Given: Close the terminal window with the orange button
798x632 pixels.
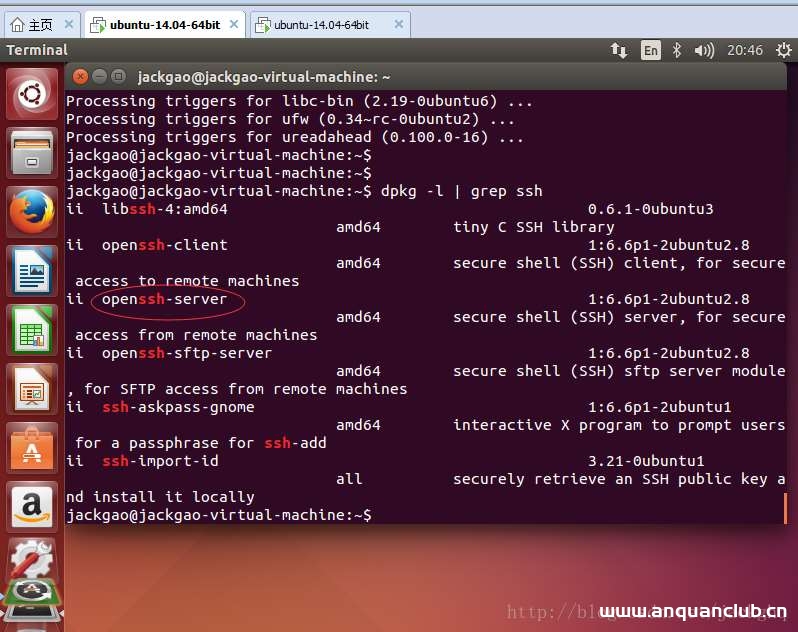Looking at the screenshot, I should [x=80, y=77].
